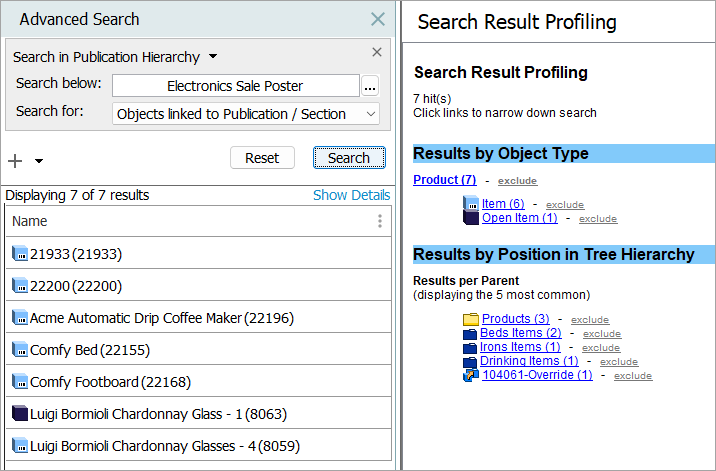Image resolution: width=716 pixels, height=471 pixels.
Task: Click the Open Item object type icon
Action: click(471, 217)
